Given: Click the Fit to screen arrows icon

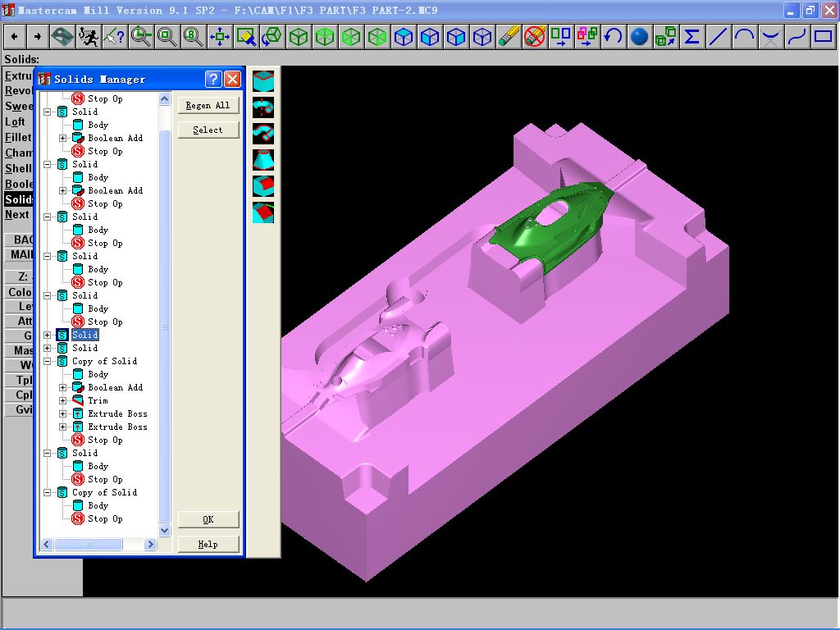Looking at the screenshot, I should point(220,36).
